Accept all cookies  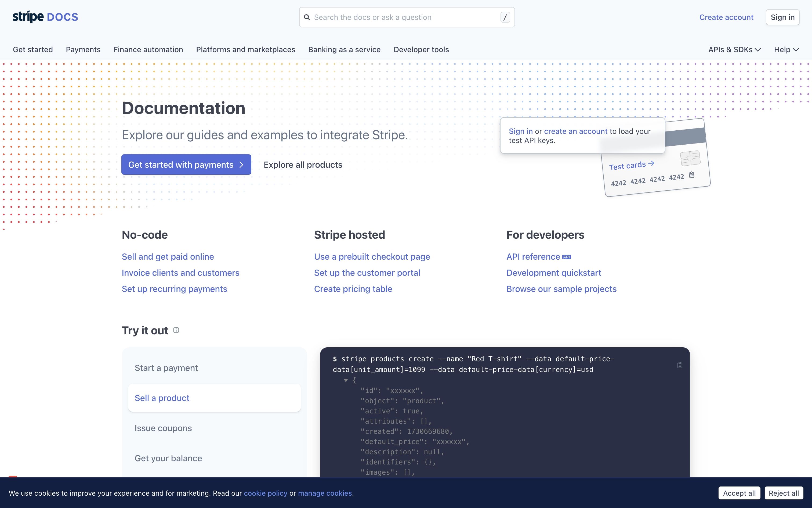pyautogui.click(x=739, y=493)
